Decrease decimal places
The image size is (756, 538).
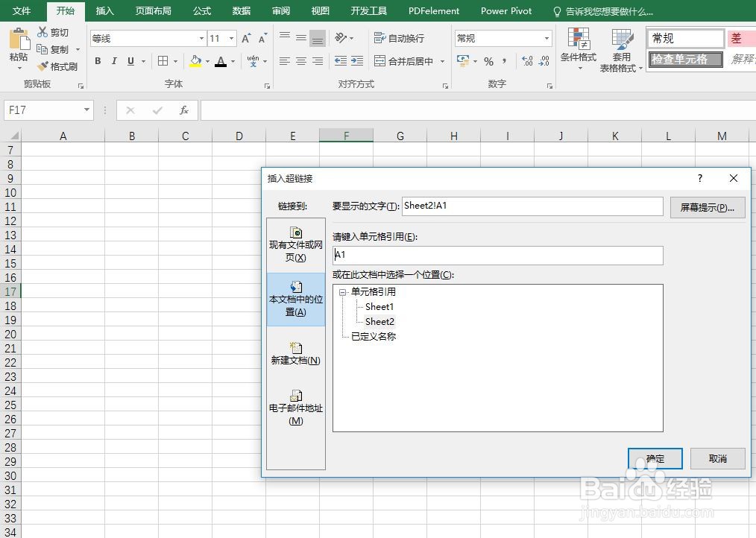544,61
